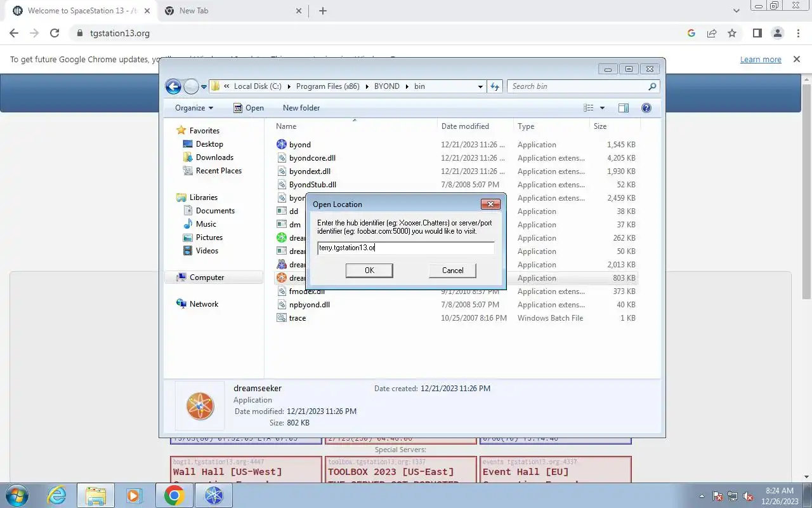
Task: Reload the Chrome page
Action: [55, 33]
